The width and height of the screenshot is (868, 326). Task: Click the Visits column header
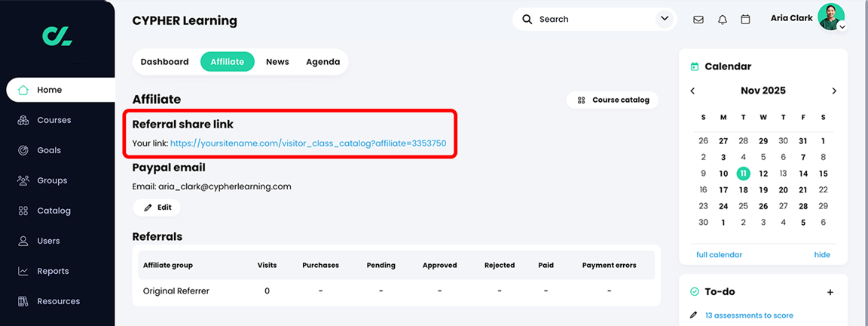[267, 265]
